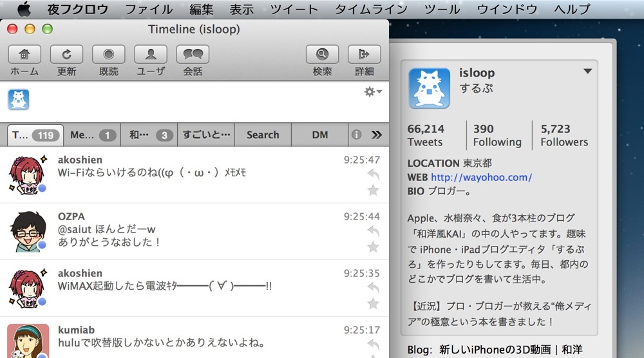Expand more tabs with double chevron

coord(376,135)
